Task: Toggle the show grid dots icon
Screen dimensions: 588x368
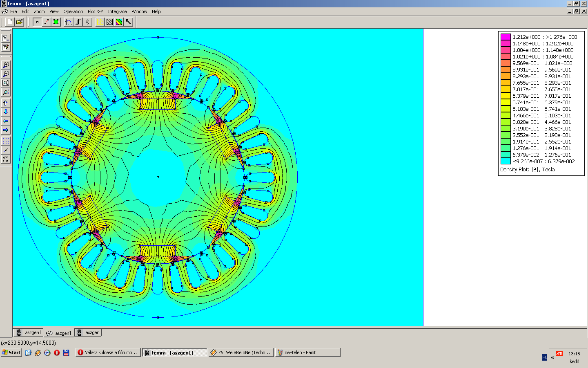Action: pyautogui.click(x=6, y=141)
